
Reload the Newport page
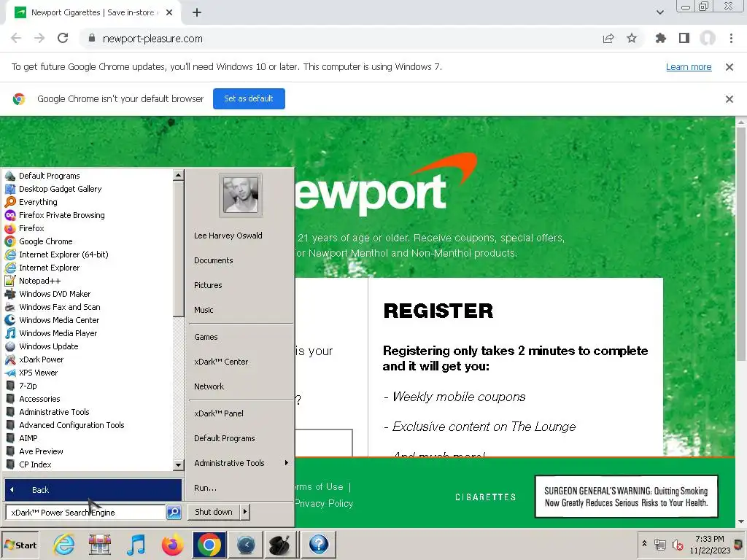[63, 38]
